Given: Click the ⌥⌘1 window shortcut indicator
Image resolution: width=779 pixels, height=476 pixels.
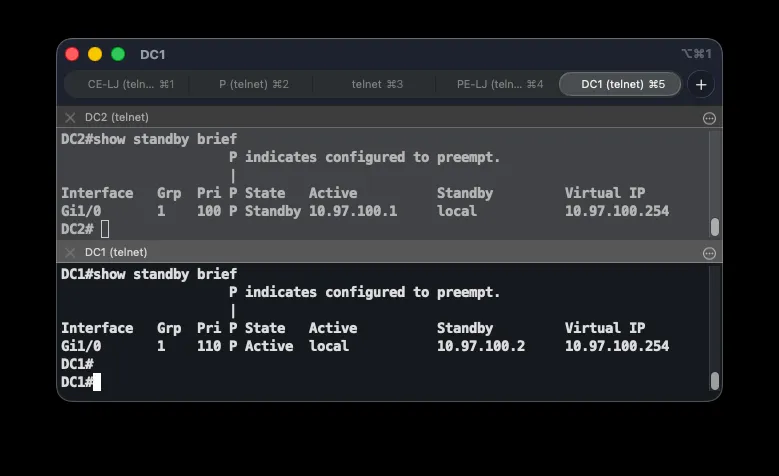Looking at the screenshot, I should [x=697, y=54].
